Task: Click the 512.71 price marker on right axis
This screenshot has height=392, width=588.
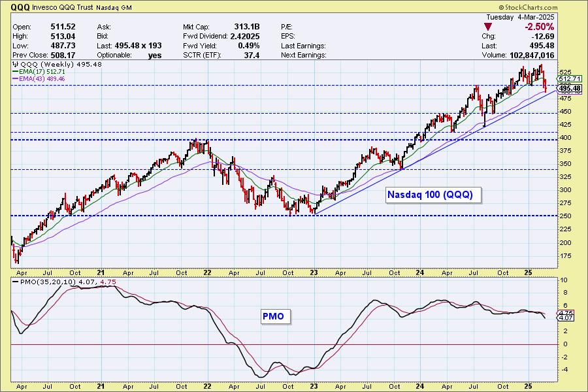Action: (x=569, y=79)
